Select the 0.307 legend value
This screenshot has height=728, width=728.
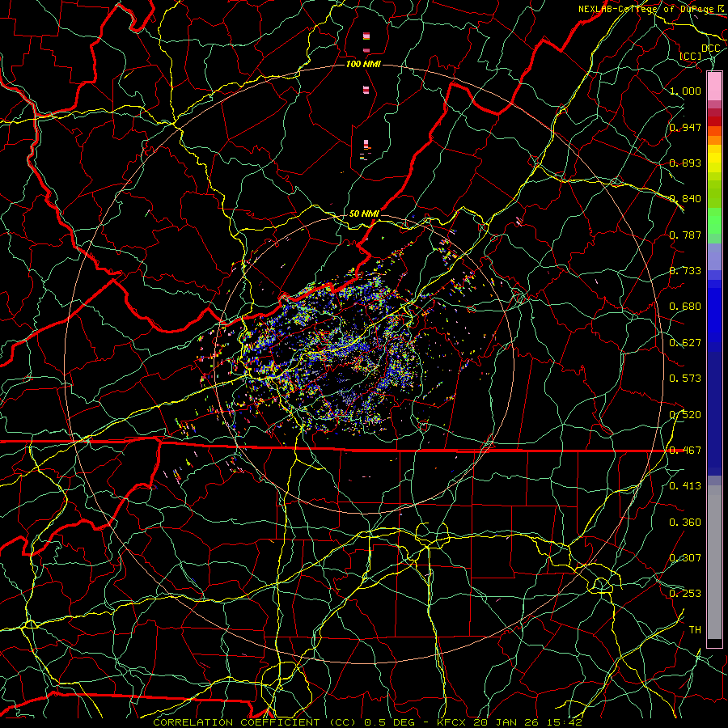[x=685, y=558]
